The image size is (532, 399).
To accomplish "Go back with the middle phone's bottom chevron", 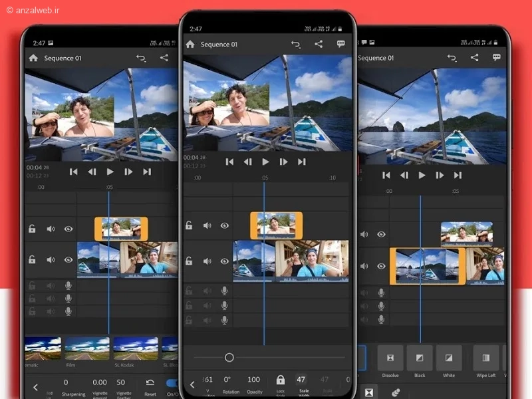I will (x=192, y=384).
